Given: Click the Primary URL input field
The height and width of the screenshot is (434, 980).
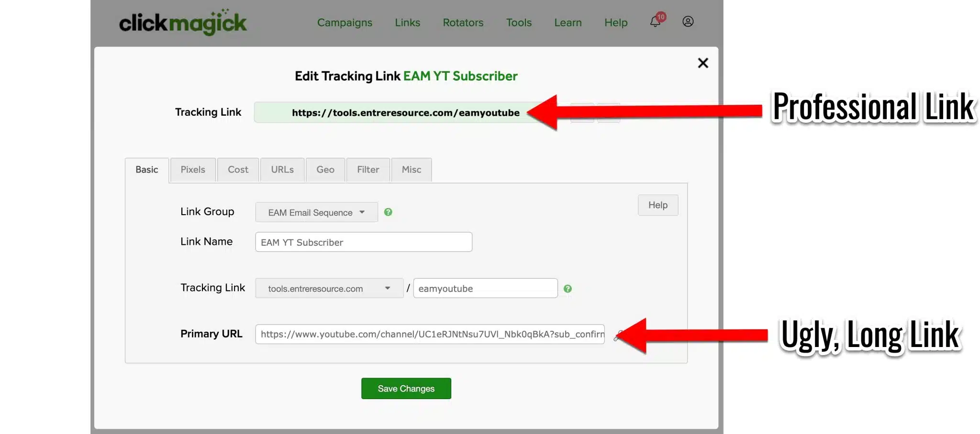Looking at the screenshot, I should [430, 334].
